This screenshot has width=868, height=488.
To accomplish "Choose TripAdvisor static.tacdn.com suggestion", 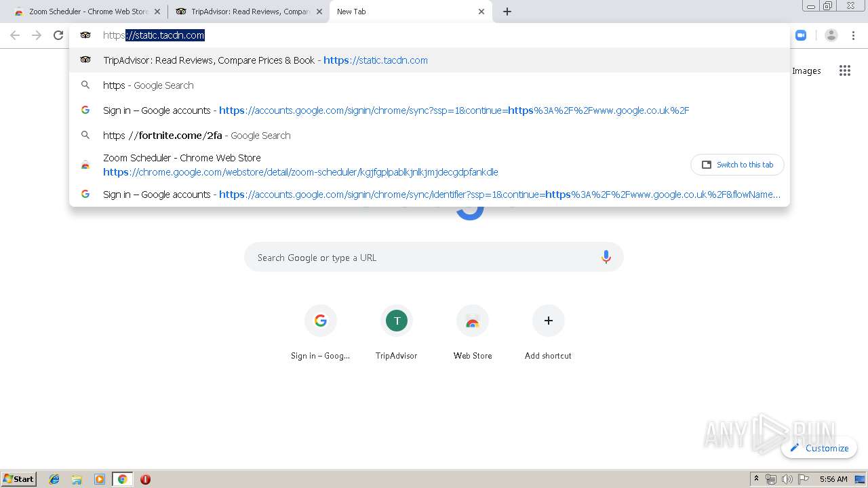I will click(430, 60).
